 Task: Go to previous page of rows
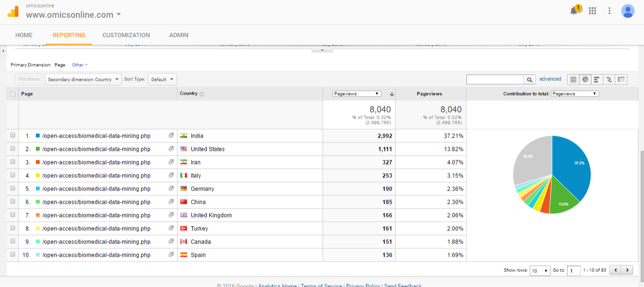[615, 270]
